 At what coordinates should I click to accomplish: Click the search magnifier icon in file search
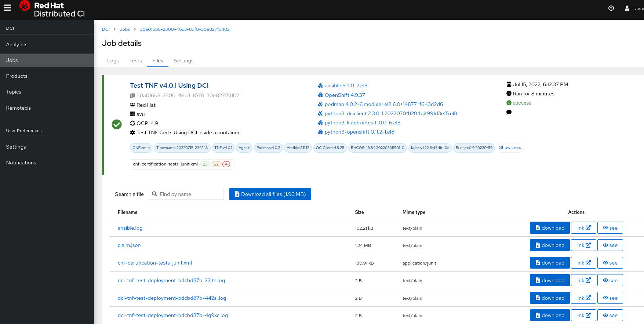pos(154,194)
